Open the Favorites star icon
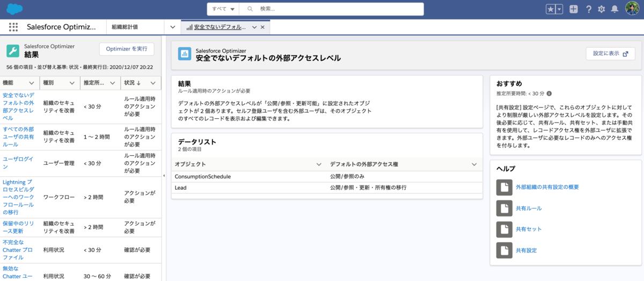The width and height of the screenshot is (644, 281). (551, 9)
